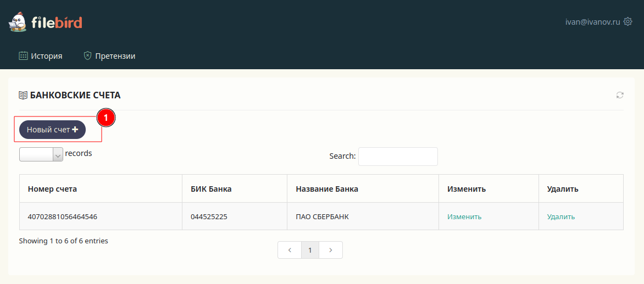Focus the Search input field

click(x=398, y=157)
